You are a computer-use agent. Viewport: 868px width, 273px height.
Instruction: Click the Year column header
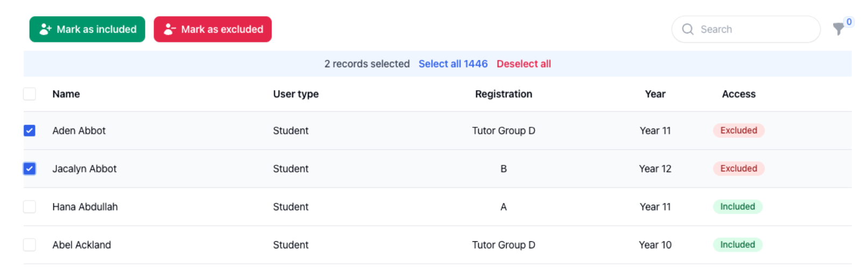pos(655,94)
